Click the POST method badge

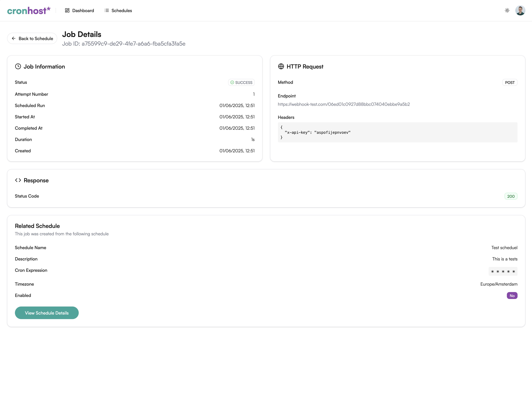[510, 83]
